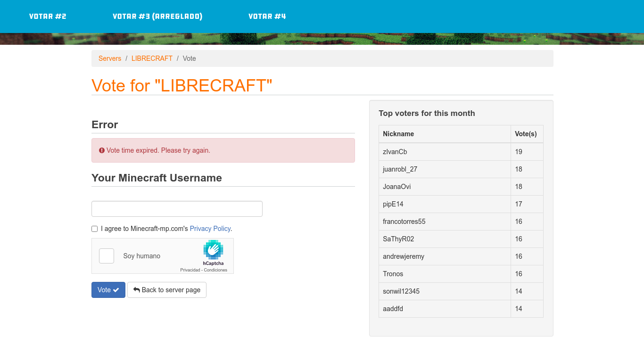Check the 'Soy humano' captcha box
The height and width of the screenshot is (362, 644).
(107, 256)
